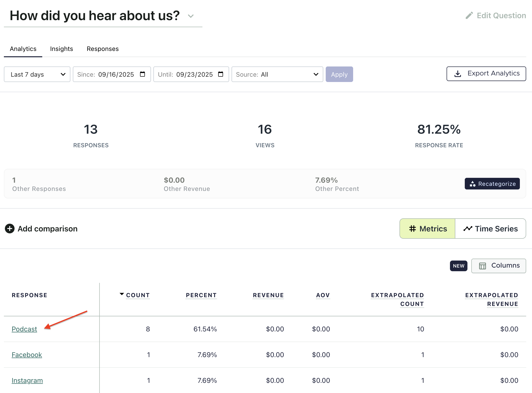Open the Since date calendar picker icon
The height and width of the screenshot is (393, 532).
[x=142, y=74]
